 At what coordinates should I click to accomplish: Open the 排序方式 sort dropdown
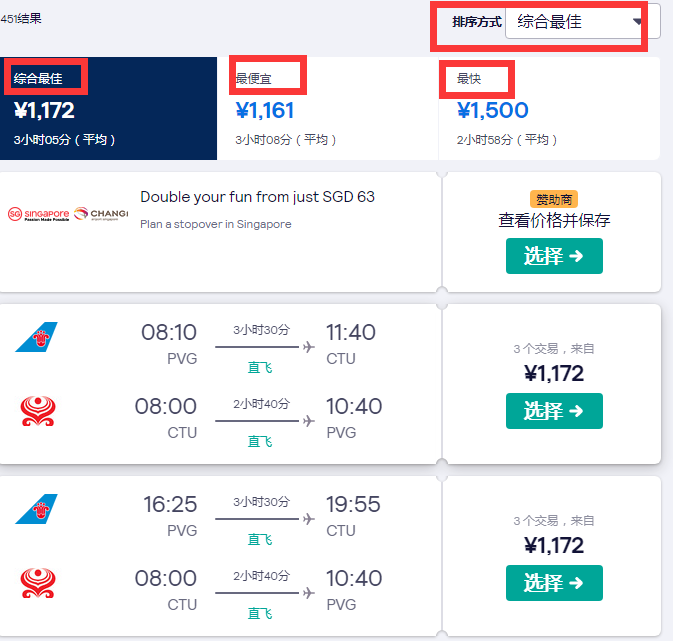click(x=582, y=21)
